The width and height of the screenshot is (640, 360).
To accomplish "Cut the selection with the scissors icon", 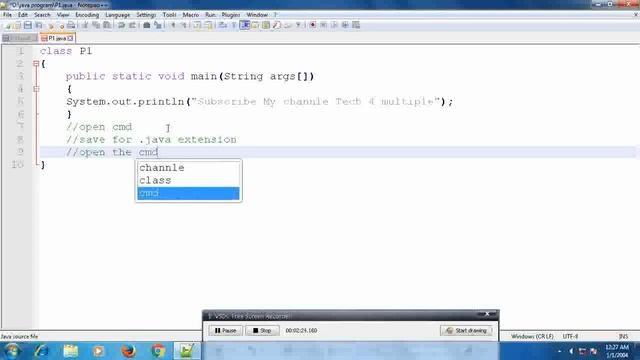I will pyautogui.click(x=85, y=25).
